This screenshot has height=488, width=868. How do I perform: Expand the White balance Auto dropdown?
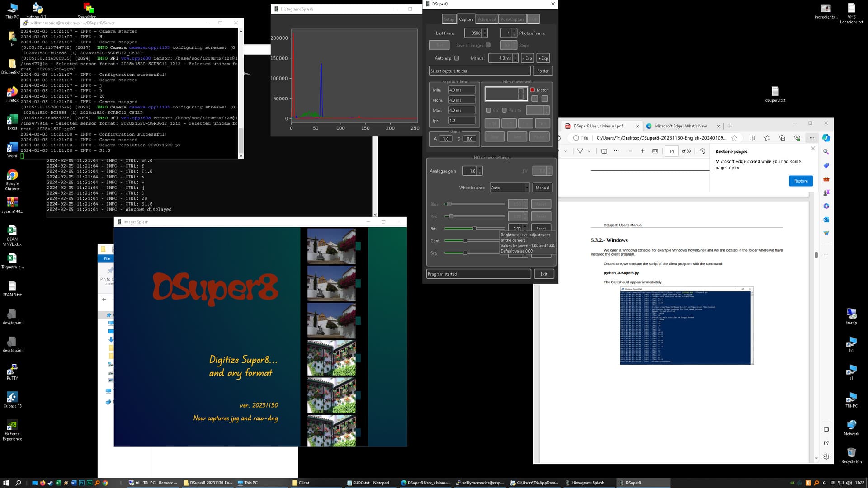coord(527,188)
